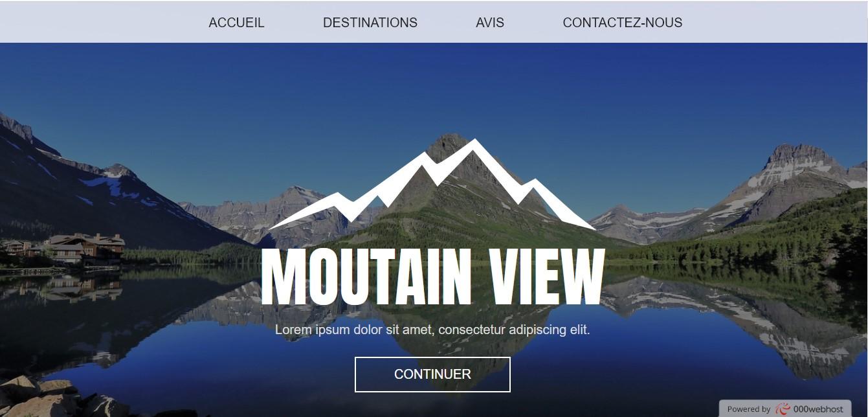Open the CONTACTEZ-NOUS navigation link
868x417 pixels.
coord(623,23)
